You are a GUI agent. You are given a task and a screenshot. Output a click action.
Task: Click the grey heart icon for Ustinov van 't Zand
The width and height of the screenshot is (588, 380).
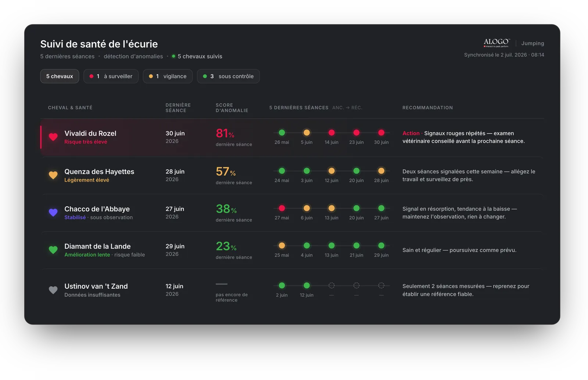point(53,290)
